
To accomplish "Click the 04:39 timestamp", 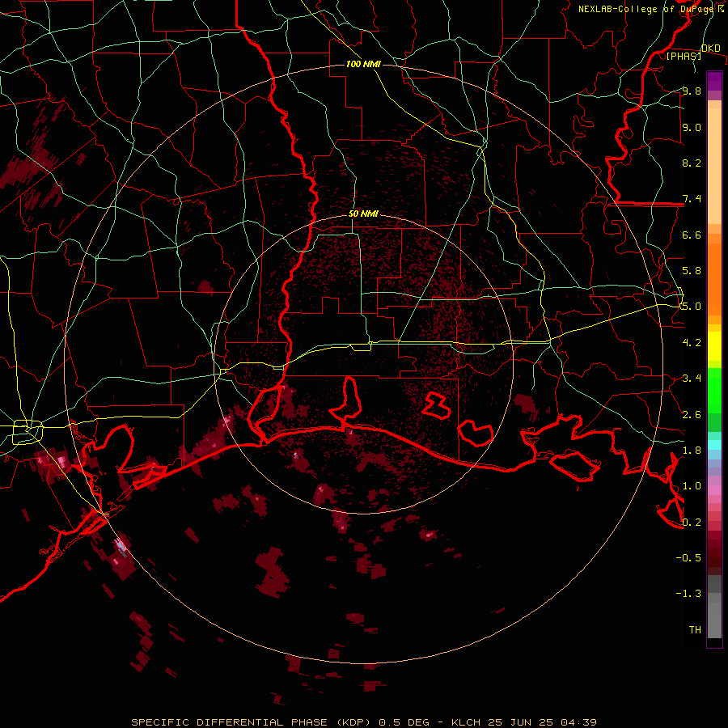I will click(578, 722).
